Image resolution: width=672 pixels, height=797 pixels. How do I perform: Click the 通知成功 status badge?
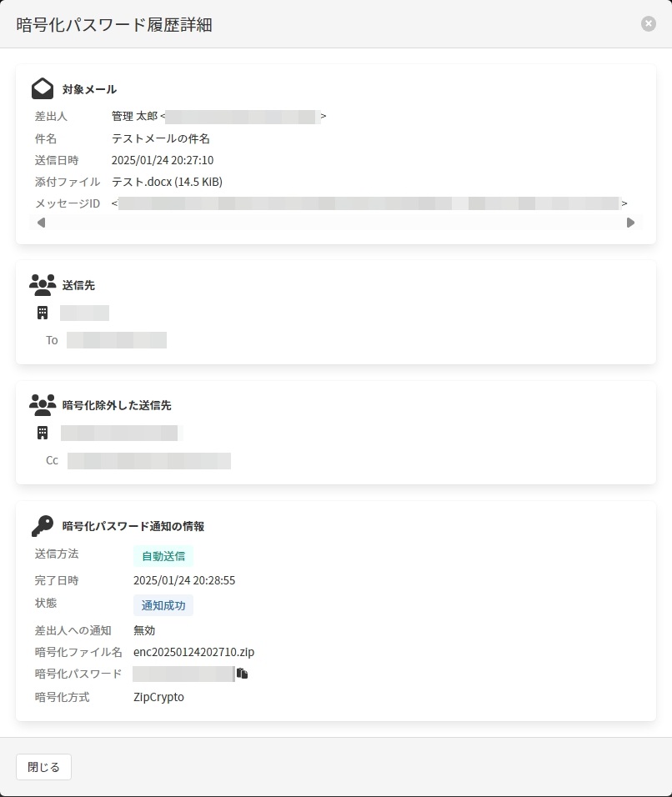[x=163, y=605]
